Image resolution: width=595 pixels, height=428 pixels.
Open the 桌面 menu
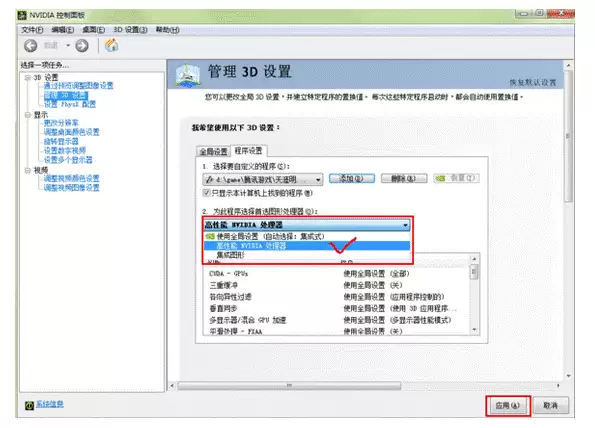point(93,30)
